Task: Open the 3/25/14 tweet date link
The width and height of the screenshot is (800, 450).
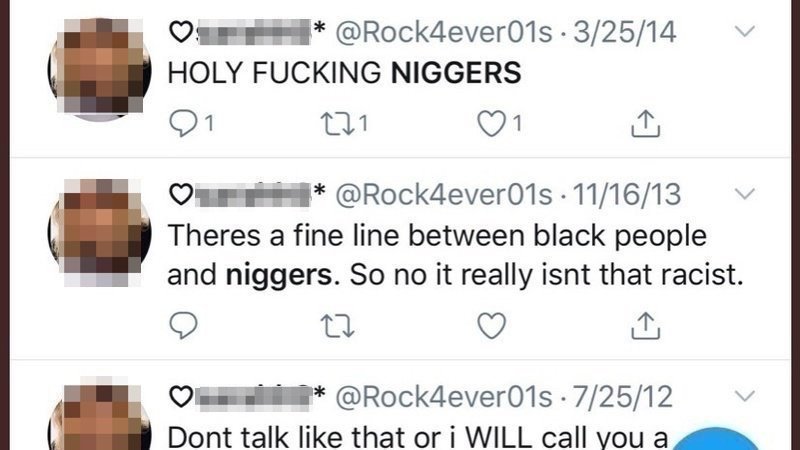Action: pyautogui.click(x=624, y=33)
